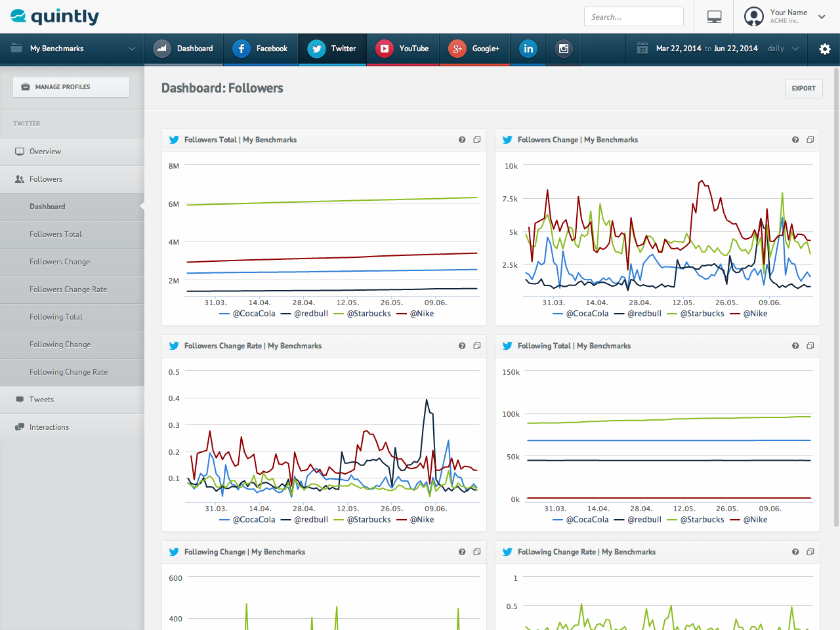The image size is (840, 630).
Task: Open the daily interval dropdown
Action: (x=783, y=49)
